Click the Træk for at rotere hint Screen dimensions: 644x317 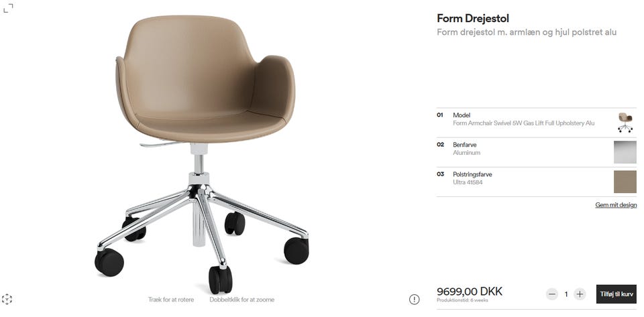(171, 300)
